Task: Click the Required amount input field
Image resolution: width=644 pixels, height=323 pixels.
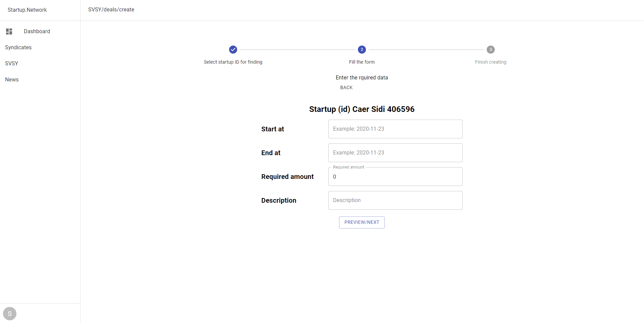Action: [395, 177]
